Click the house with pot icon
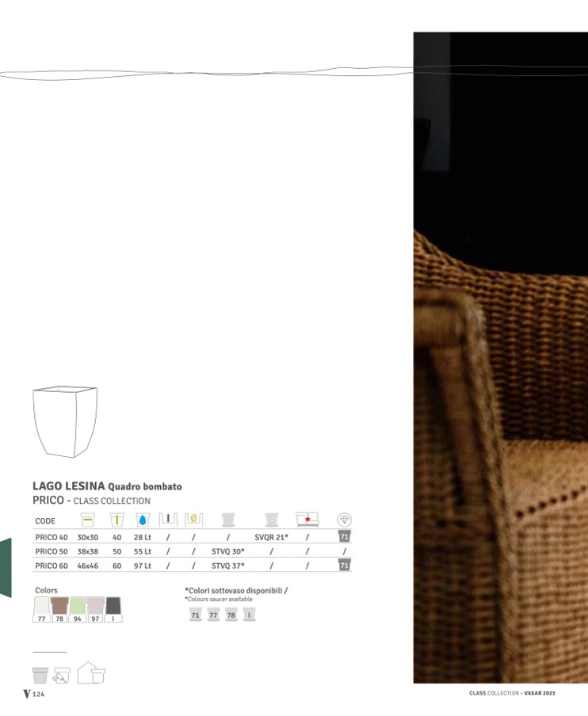588x716 pixels. 91,673
